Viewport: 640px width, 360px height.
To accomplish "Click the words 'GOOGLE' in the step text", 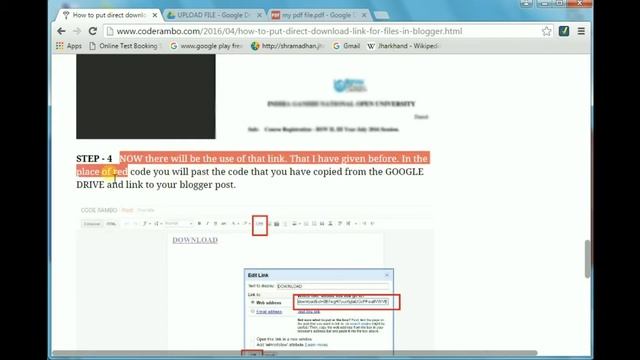I will [x=404, y=172].
